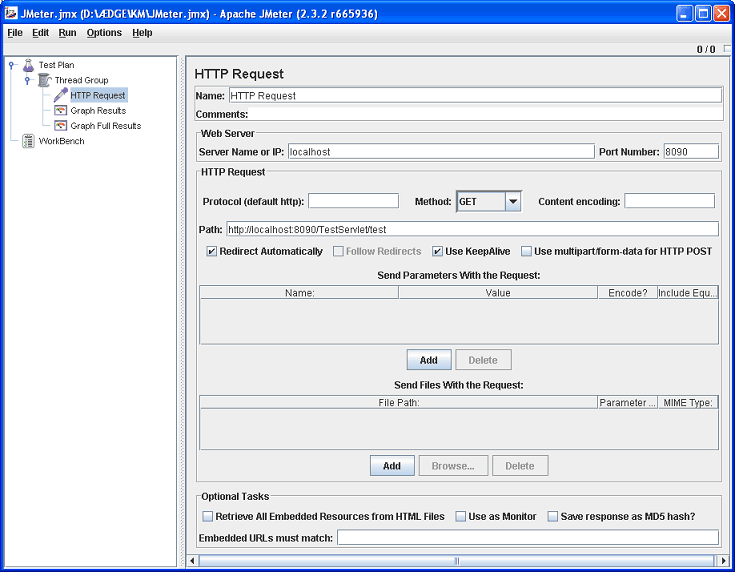Click the scroll right arrow at the bottom
Screen dimensions: 735x572
[x=724, y=561]
